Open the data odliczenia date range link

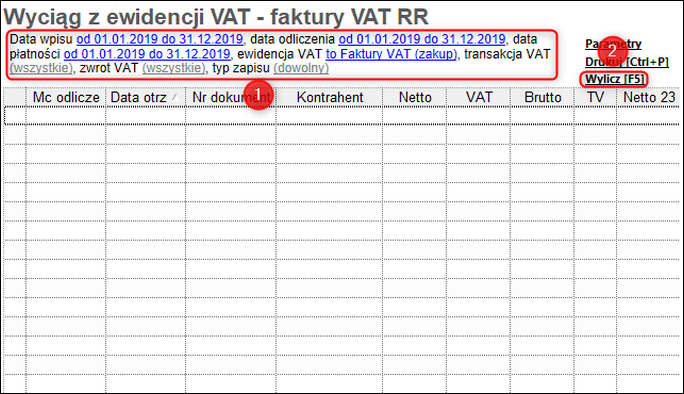(x=422, y=39)
